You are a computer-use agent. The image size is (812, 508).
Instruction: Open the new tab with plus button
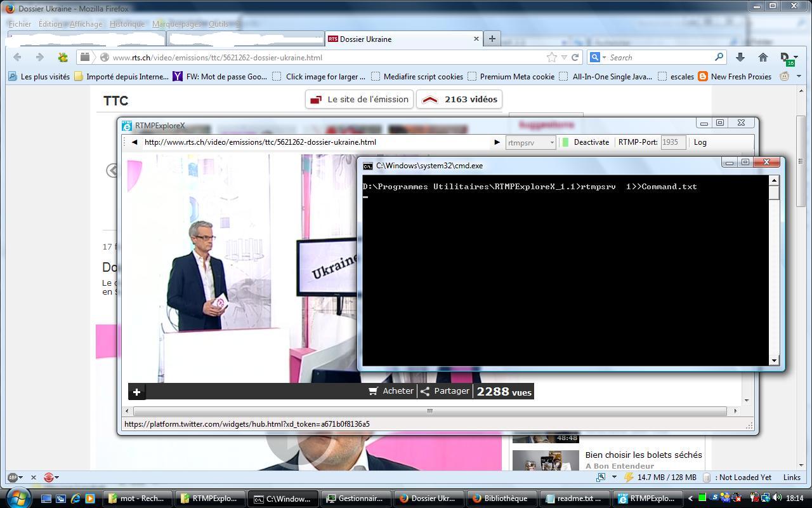492,39
